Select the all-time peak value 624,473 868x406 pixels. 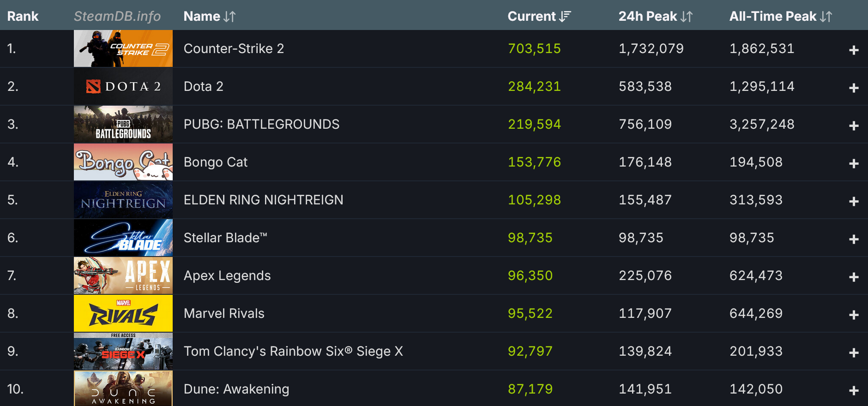(756, 276)
